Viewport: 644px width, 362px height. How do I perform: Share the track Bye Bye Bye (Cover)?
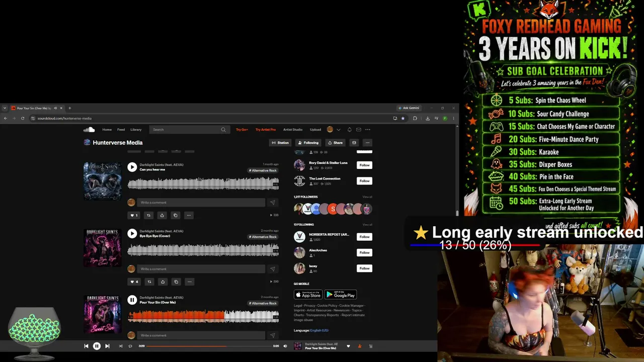click(163, 282)
